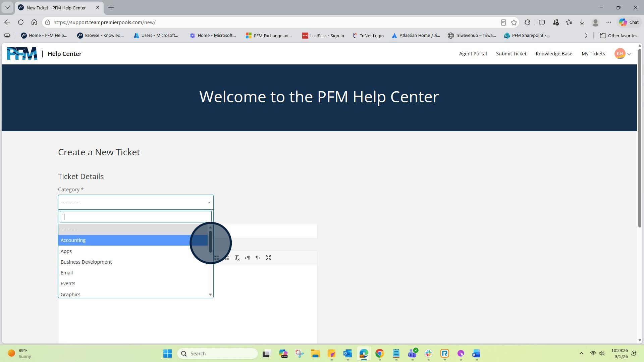Viewport: 644px width, 362px height.
Task: Toggle fullscreen editor mode icon
Action: pos(268,258)
